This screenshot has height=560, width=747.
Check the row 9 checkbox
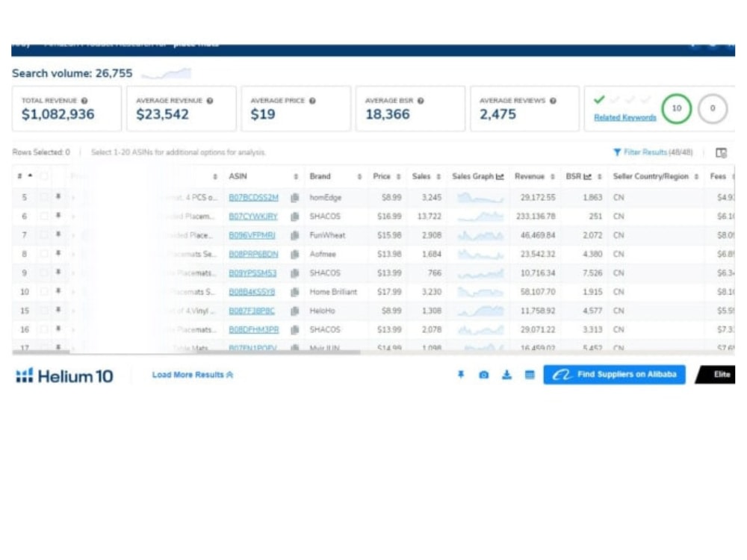click(44, 273)
